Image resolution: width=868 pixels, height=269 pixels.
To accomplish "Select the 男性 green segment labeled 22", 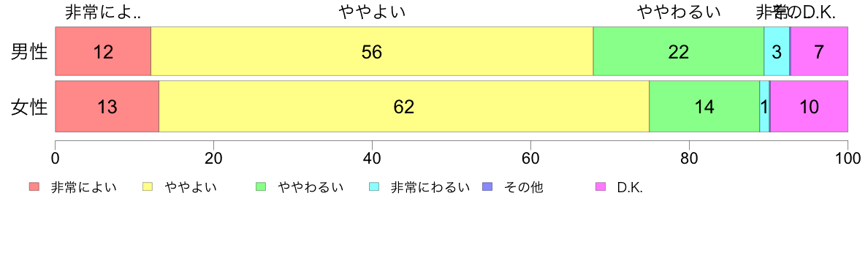I will [x=679, y=51].
